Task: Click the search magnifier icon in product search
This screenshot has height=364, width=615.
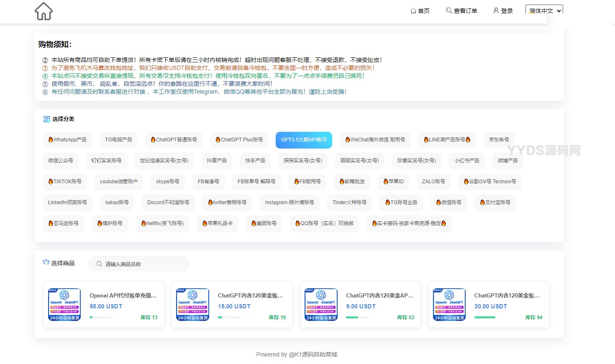Action: 99,264
